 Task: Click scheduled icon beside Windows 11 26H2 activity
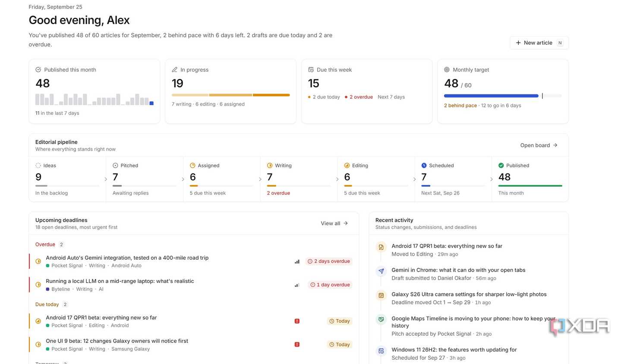pyautogui.click(x=381, y=351)
